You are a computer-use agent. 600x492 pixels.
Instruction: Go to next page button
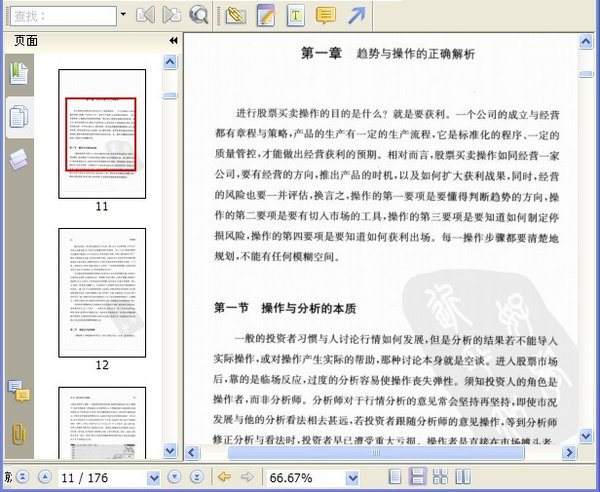tap(174, 477)
